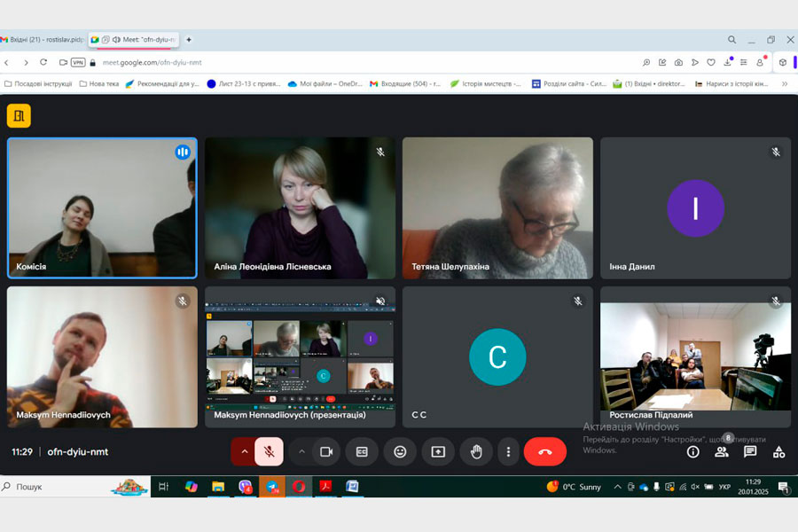798x532 pixels.
Task: Open bookmark Лист 23-13 с привя...
Action: click(x=244, y=84)
